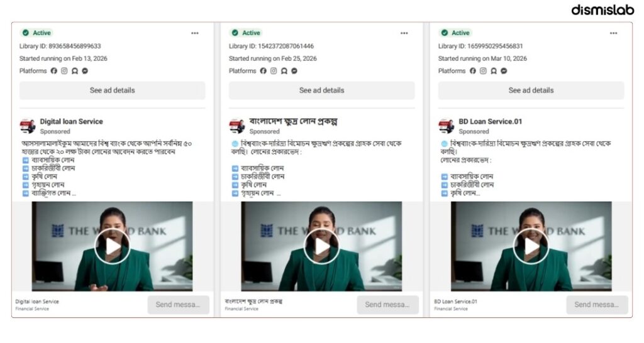Screen dimensions: 644x343
Task: Click Sponsored label under Digital loan Service
Action: coord(55,132)
